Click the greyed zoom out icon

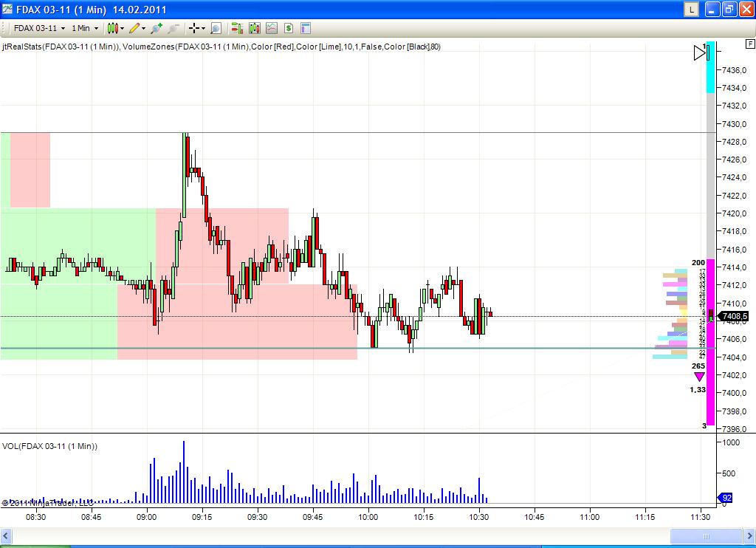173,29
